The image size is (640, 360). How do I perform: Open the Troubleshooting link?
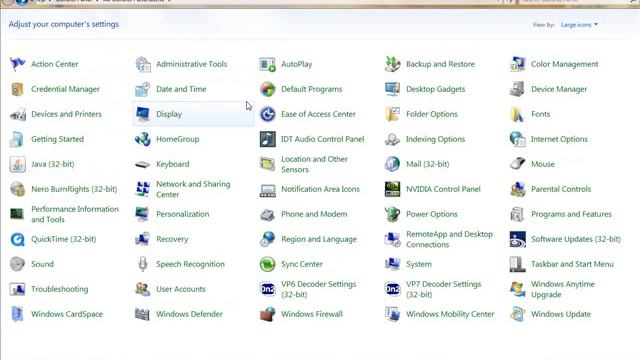[60, 289]
